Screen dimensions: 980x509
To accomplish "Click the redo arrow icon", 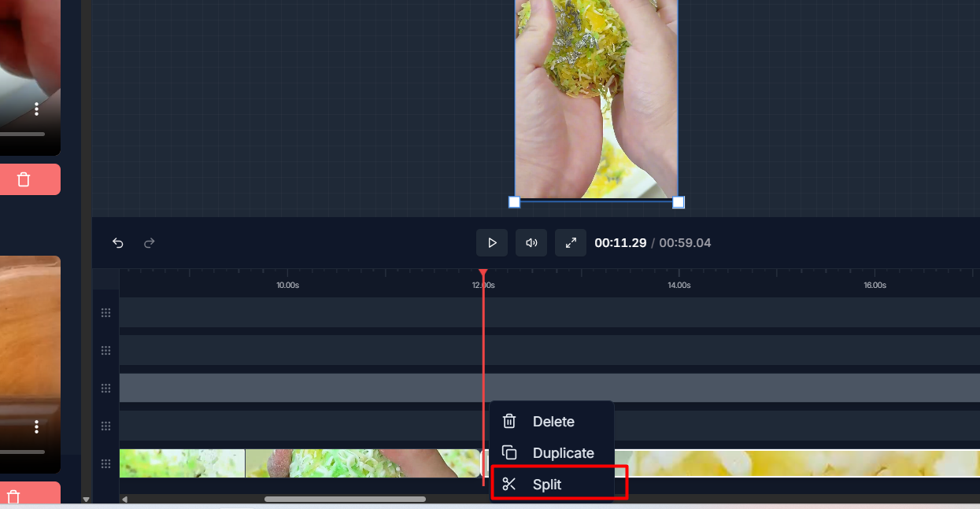I will click(150, 243).
